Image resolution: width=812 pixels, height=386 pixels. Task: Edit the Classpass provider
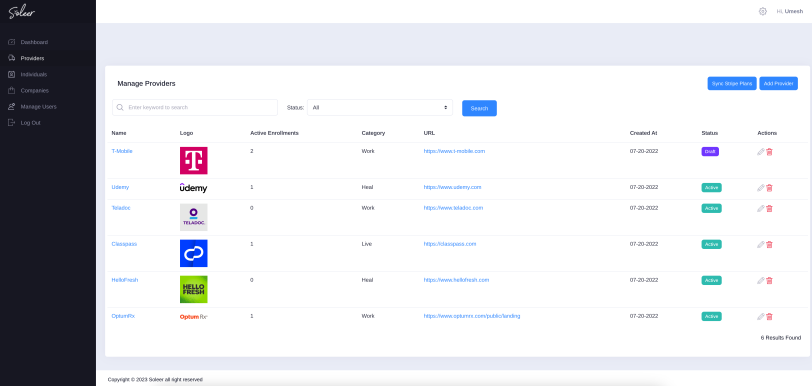pos(760,244)
